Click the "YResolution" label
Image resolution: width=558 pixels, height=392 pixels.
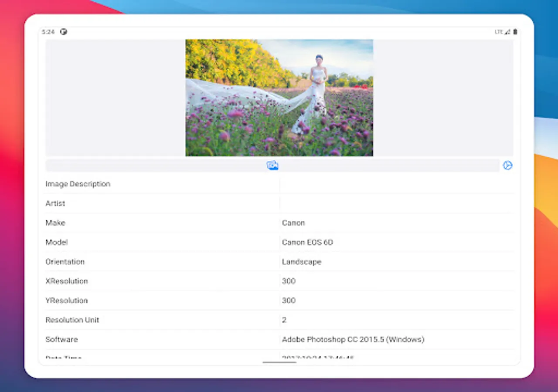point(67,301)
